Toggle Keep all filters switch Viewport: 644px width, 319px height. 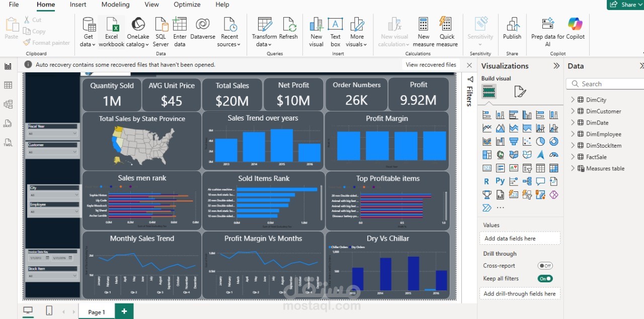(545, 278)
